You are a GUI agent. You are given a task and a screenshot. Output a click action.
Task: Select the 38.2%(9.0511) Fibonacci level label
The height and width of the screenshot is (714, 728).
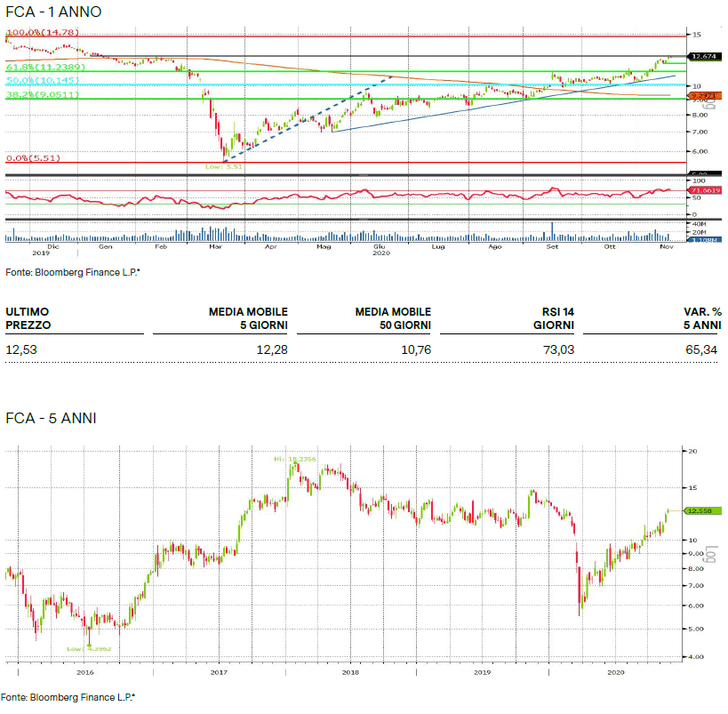pyautogui.click(x=43, y=94)
